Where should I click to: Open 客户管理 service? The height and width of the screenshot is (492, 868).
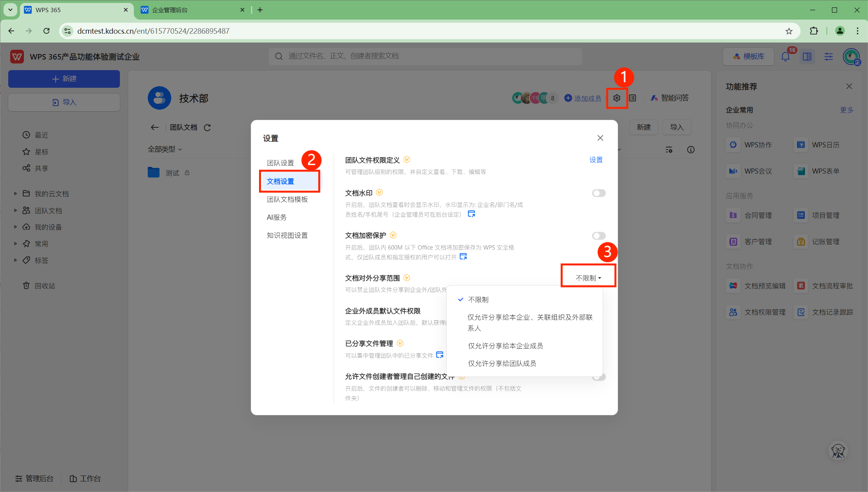[x=749, y=242]
